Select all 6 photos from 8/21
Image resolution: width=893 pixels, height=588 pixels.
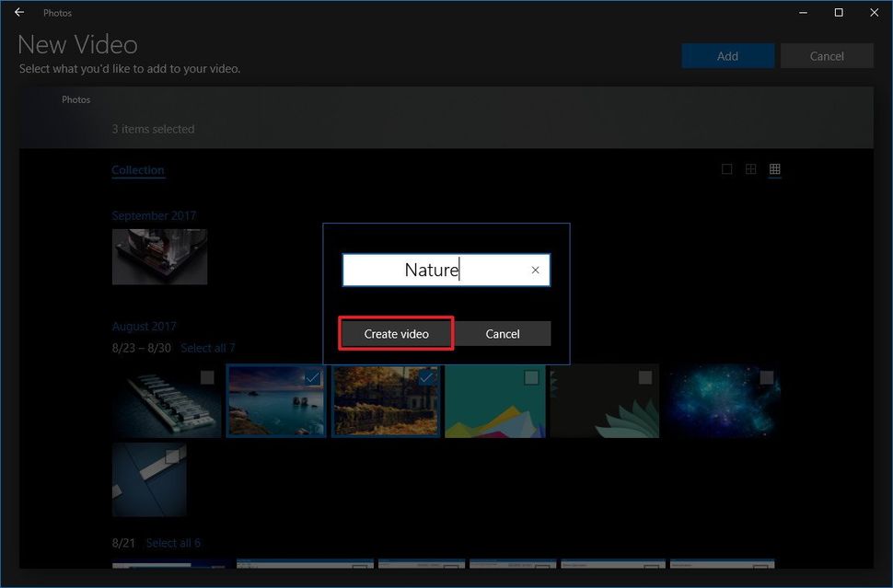pos(174,542)
